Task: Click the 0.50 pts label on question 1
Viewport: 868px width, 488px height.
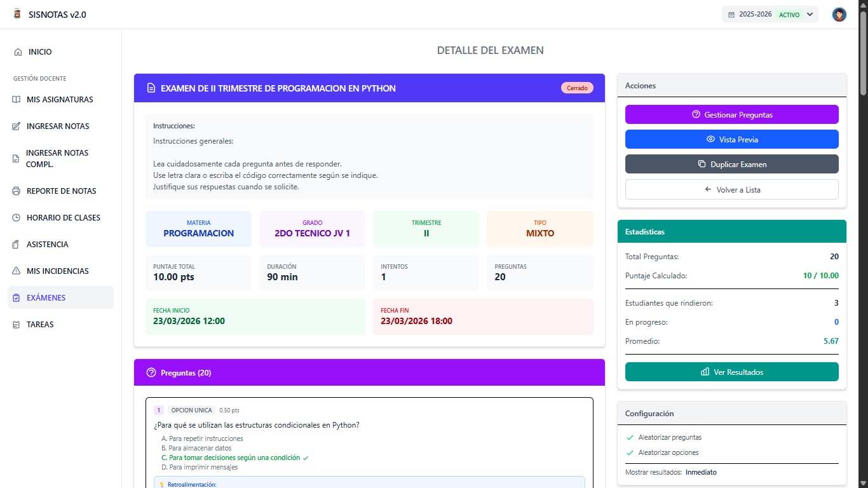Action: (x=229, y=410)
